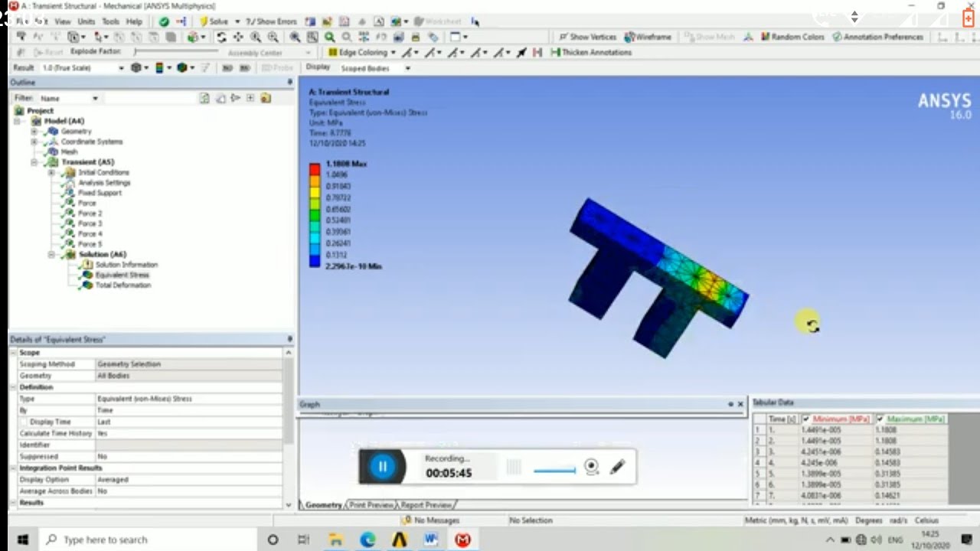Open the View menu
Viewport: 980px width, 551px height.
coord(63,21)
